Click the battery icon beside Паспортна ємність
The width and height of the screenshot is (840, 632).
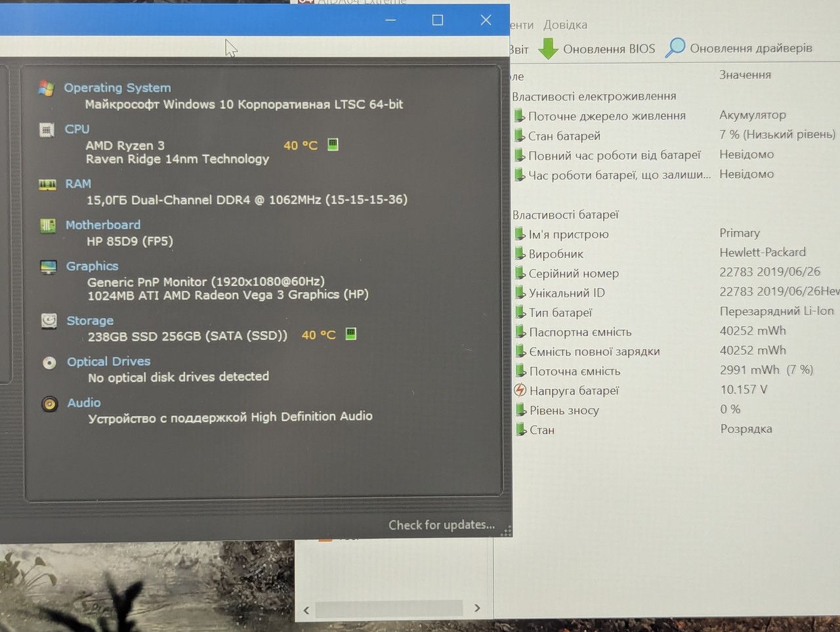tap(521, 332)
